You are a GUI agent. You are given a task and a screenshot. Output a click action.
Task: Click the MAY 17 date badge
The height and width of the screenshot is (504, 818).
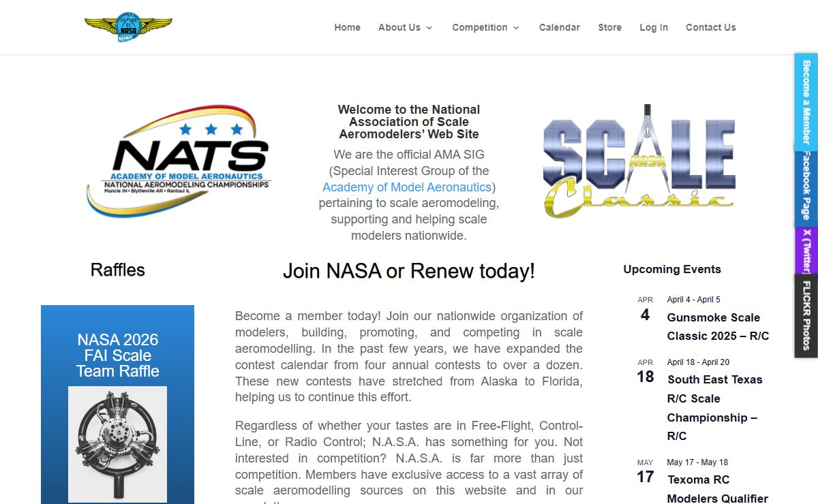646,472
